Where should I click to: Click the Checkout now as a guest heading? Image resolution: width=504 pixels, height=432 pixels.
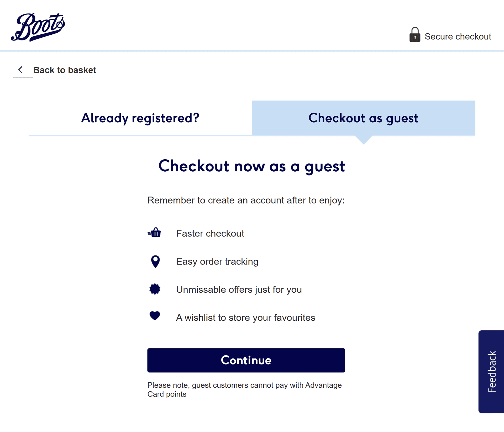[x=251, y=166]
